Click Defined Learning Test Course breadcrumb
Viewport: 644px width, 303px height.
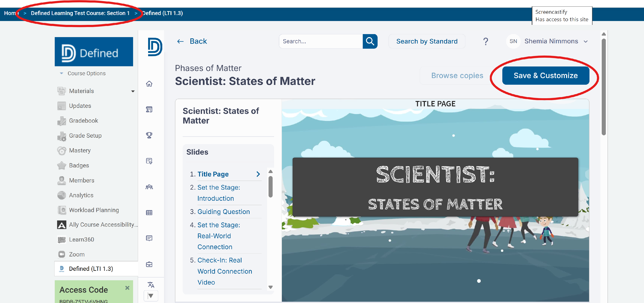[80, 13]
